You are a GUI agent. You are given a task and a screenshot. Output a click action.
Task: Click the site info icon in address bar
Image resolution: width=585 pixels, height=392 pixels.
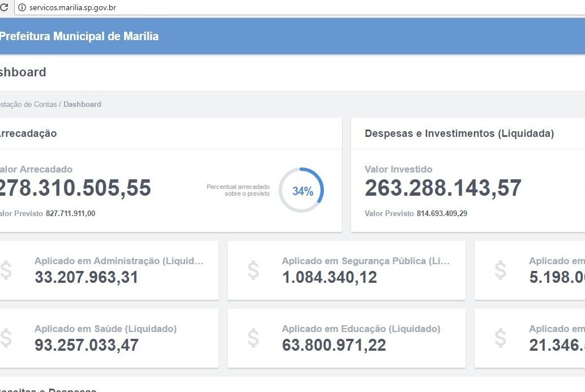point(22,7)
